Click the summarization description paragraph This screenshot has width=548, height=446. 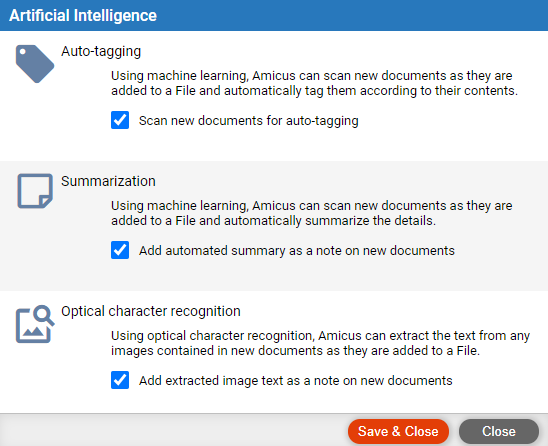(x=311, y=213)
